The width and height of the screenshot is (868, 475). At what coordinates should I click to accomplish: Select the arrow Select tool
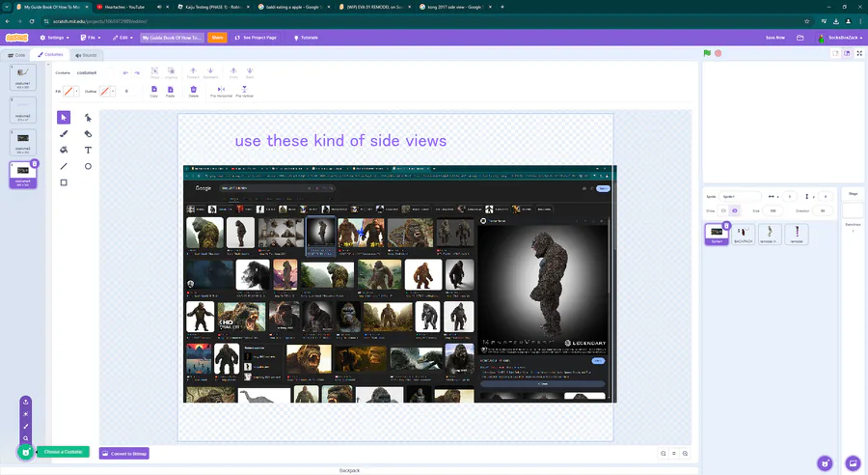click(64, 118)
